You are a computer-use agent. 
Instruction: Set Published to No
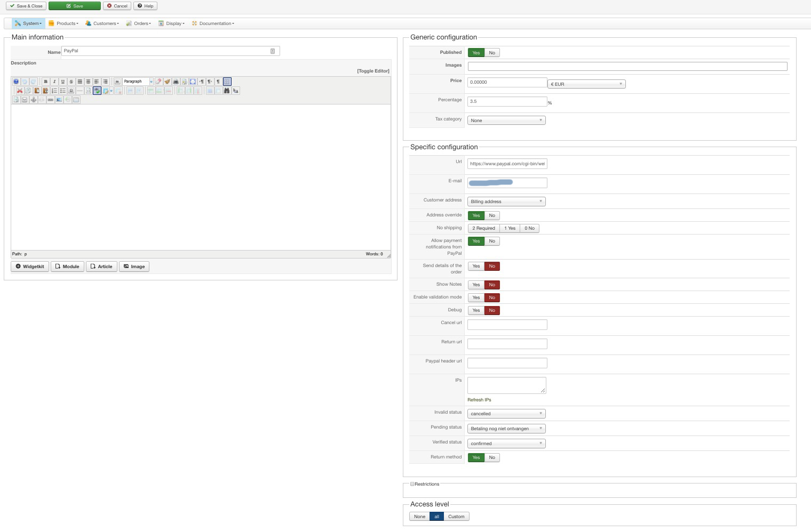[x=492, y=53]
